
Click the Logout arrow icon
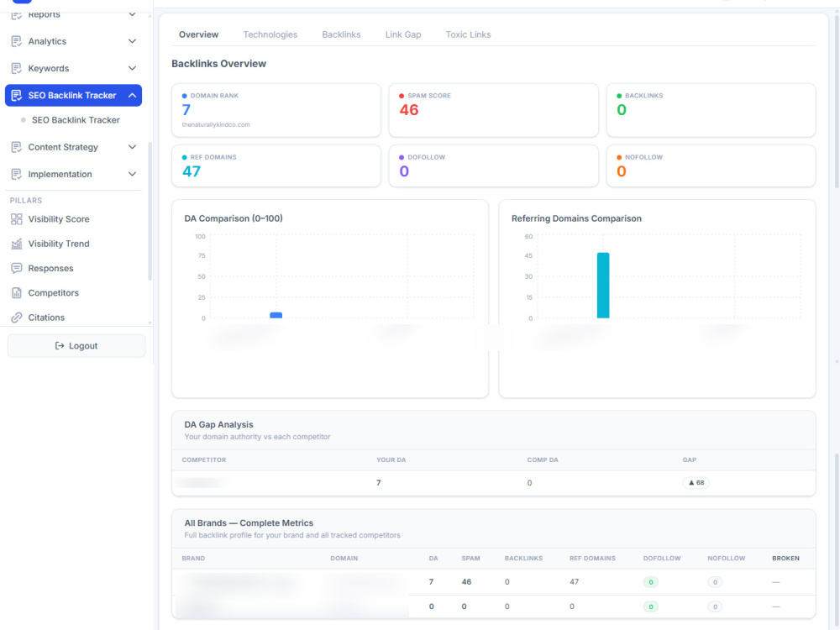tap(60, 346)
